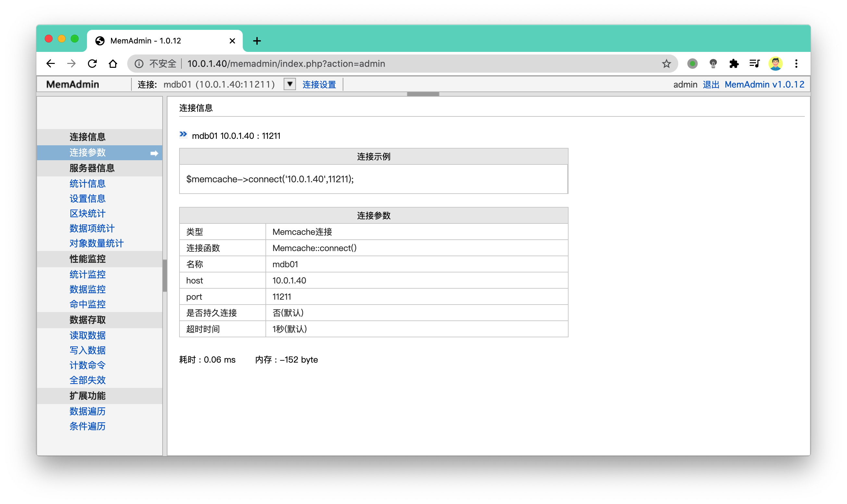Image resolution: width=847 pixels, height=504 pixels.
Task: Open 计数命令 in the sidebar
Action: [x=87, y=366]
